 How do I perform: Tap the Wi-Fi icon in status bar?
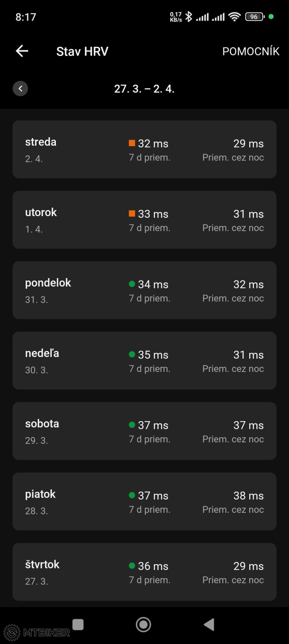click(x=234, y=17)
